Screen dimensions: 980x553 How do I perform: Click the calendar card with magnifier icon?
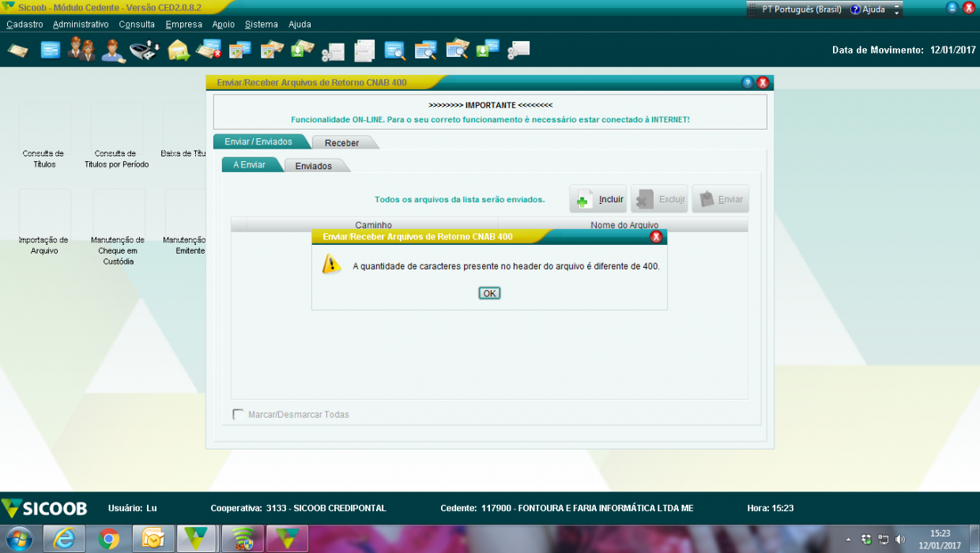tap(426, 51)
